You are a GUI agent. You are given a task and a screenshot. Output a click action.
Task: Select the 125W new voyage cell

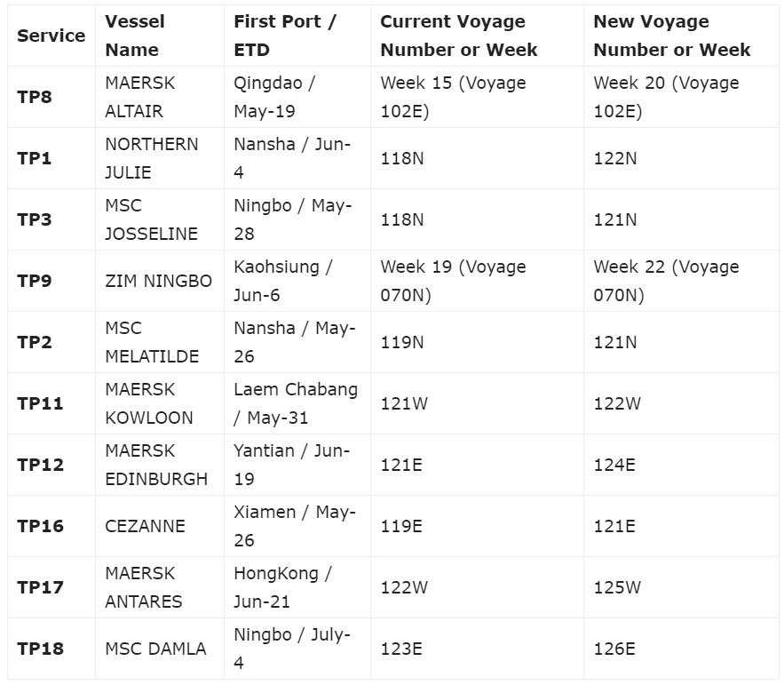click(617, 587)
